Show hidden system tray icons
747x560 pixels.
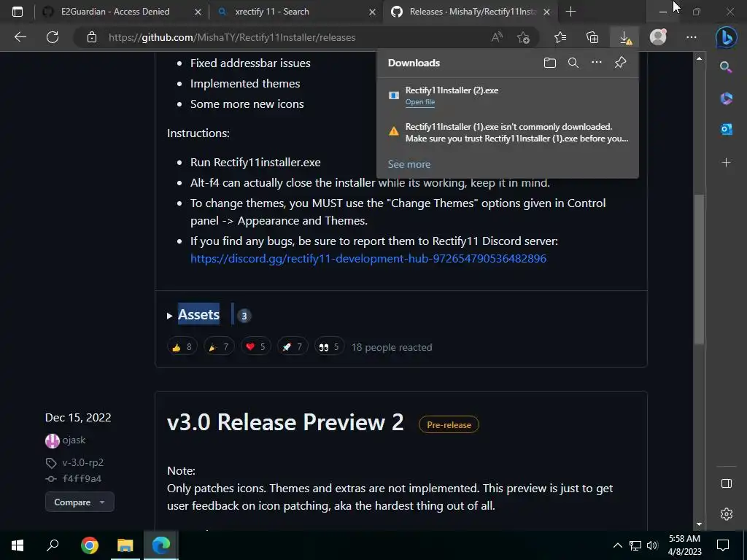coord(617,545)
